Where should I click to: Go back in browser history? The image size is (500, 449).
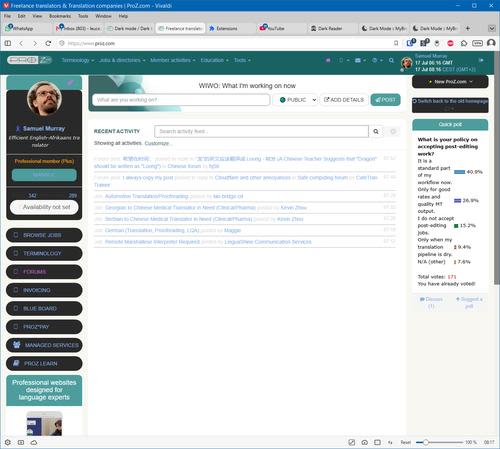(x=21, y=43)
